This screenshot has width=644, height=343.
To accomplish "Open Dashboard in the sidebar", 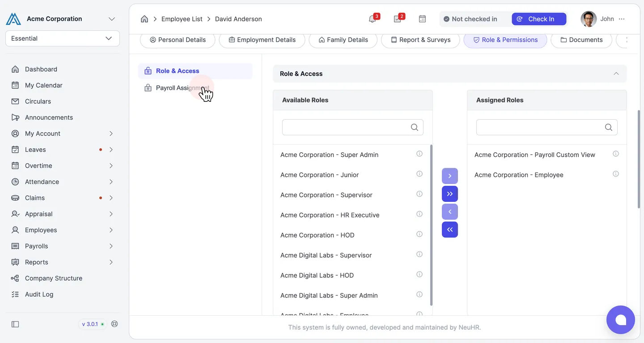I will point(63,69).
